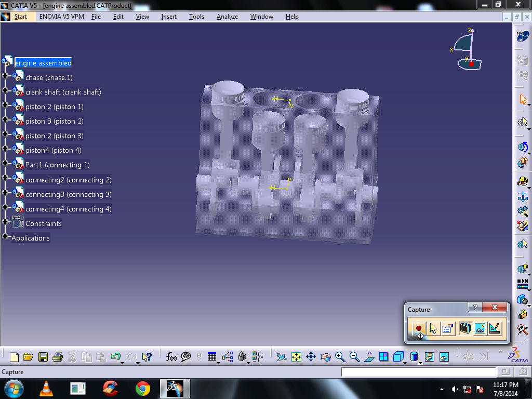Click the Normal View icon
Viewport: 532px width, 399px height.
click(x=369, y=357)
